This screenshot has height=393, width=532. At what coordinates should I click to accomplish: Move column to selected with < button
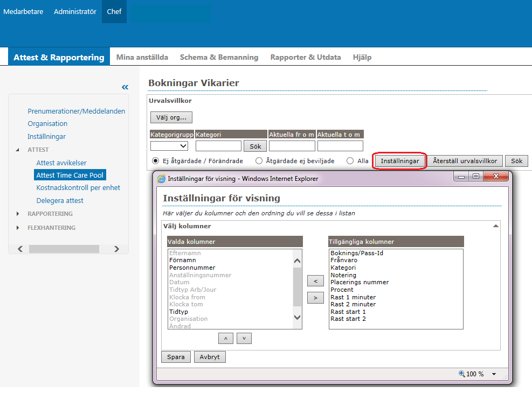[x=315, y=281]
